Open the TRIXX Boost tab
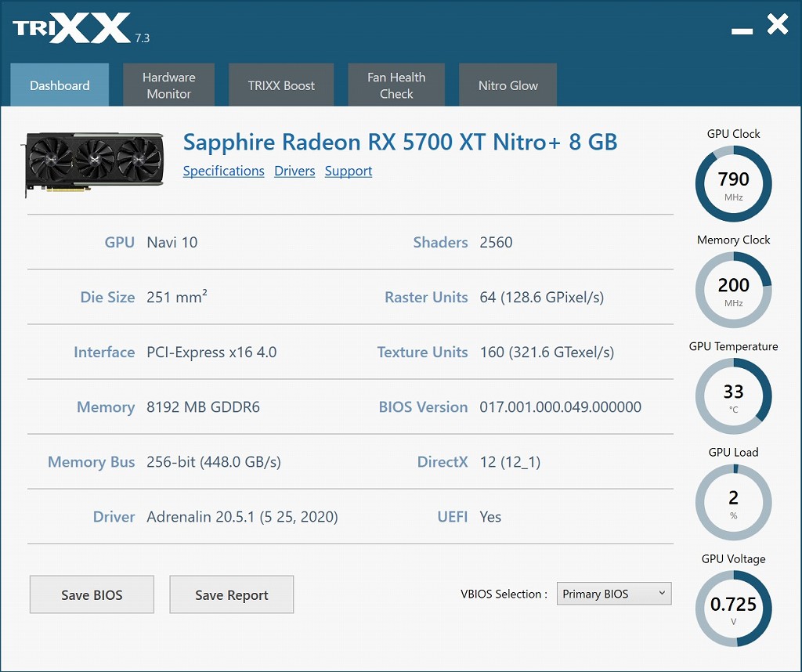The image size is (802, 672). click(281, 85)
